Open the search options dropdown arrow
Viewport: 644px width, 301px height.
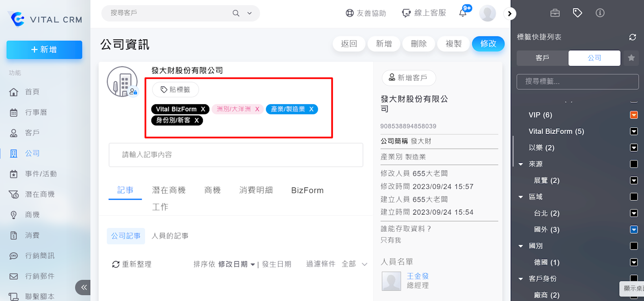[x=250, y=13]
